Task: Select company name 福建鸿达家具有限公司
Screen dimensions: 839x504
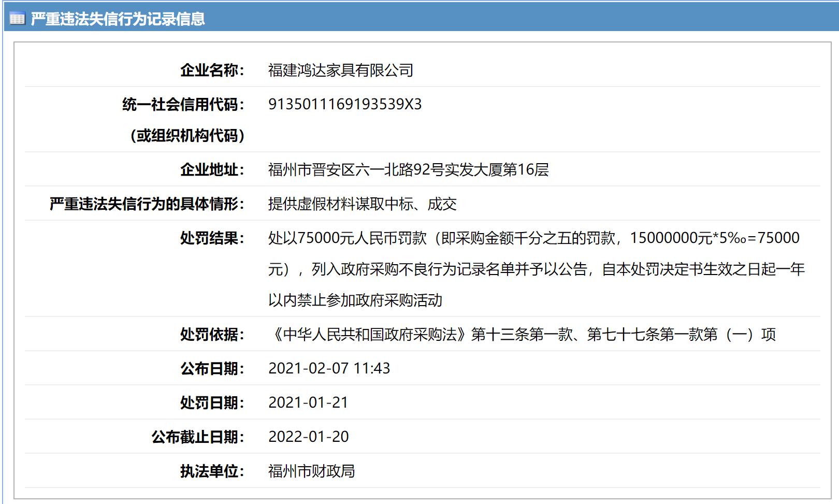Action: 341,70
